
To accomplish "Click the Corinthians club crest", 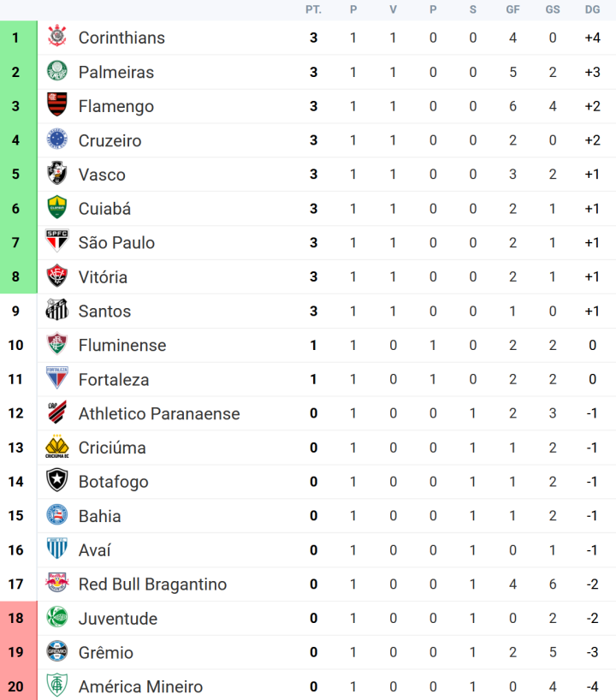I will (56, 38).
